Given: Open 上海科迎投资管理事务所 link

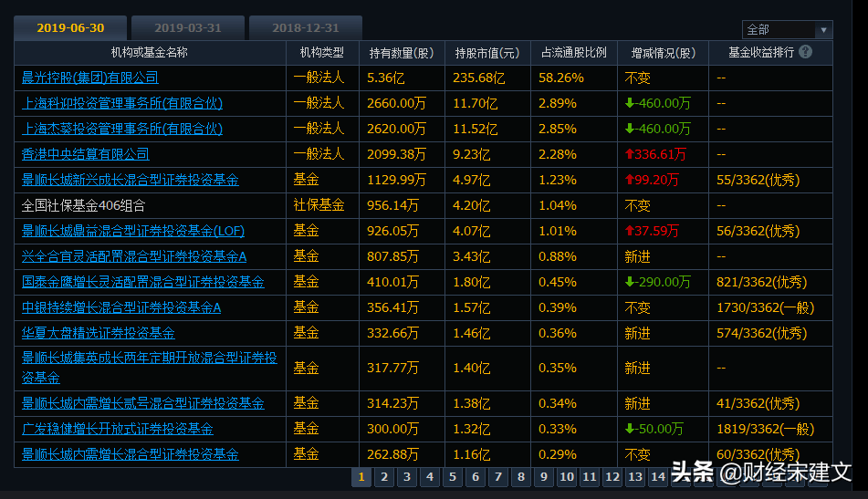Looking at the screenshot, I should pos(121,103).
